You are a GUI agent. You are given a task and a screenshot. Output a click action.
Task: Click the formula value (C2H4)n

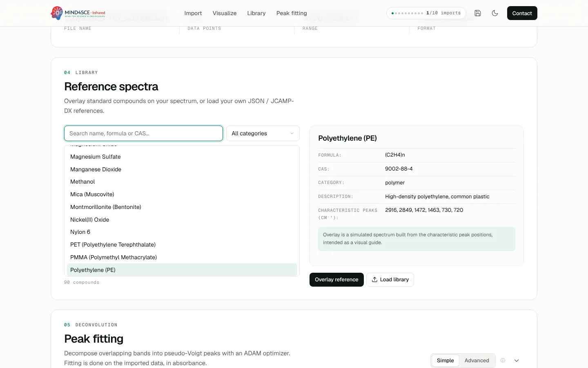[x=395, y=155]
